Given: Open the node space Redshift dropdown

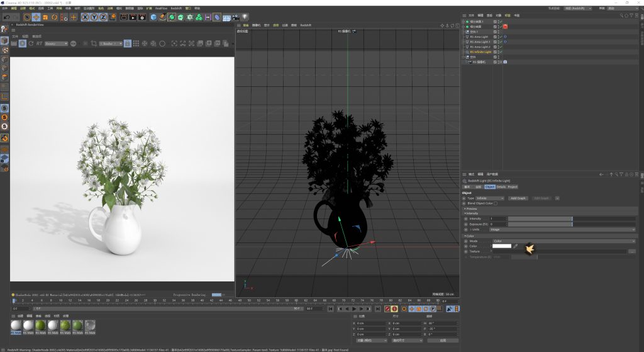Looking at the screenshot, I should (577, 8).
